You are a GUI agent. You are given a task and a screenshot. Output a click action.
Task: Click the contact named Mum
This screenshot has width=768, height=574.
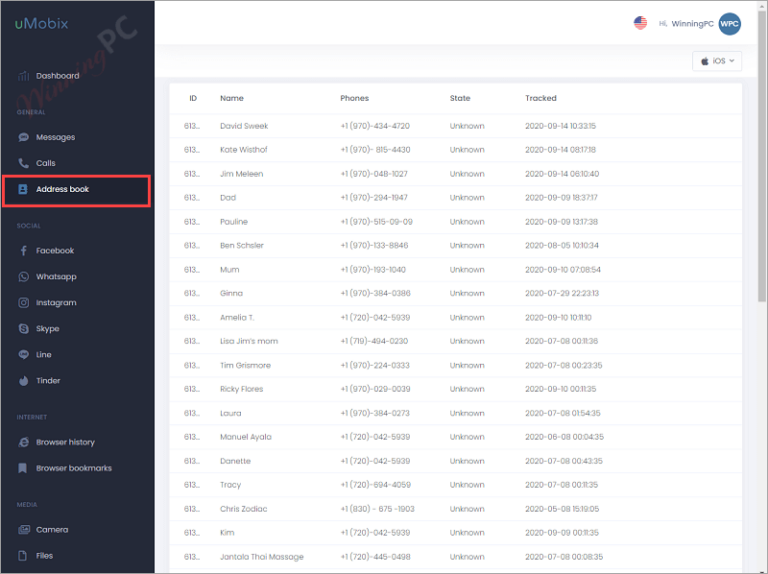pos(229,270)
